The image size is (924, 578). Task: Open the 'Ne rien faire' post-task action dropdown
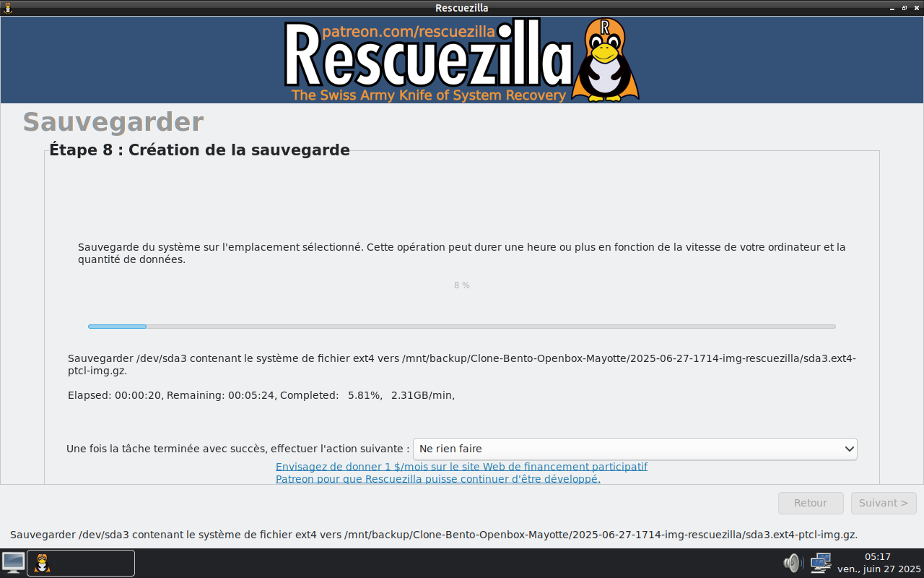[x=635, y=449]
